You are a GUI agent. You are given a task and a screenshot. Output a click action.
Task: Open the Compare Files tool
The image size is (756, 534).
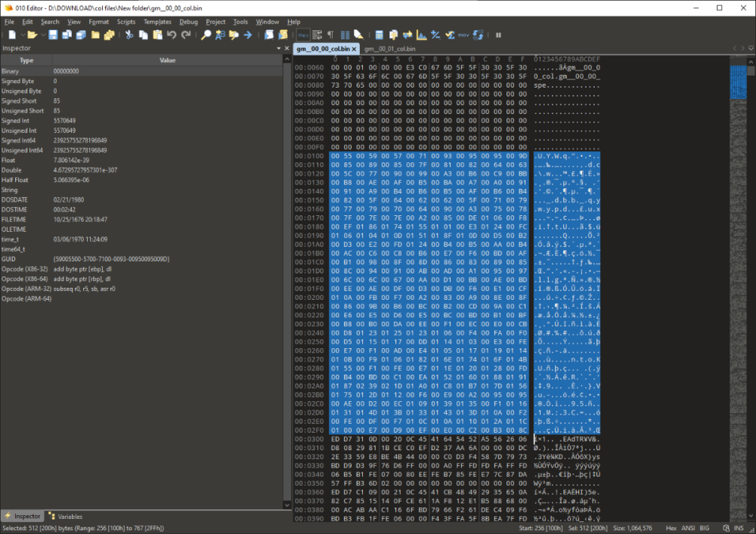[x=407, y=35]
